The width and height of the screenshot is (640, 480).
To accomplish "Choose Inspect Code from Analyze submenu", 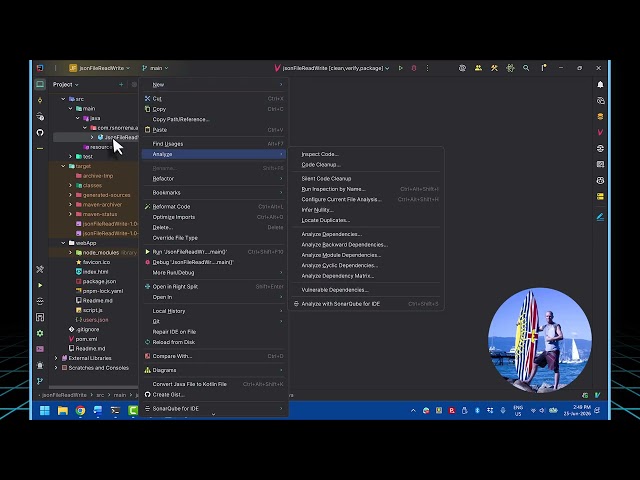I will coord(320,154).
